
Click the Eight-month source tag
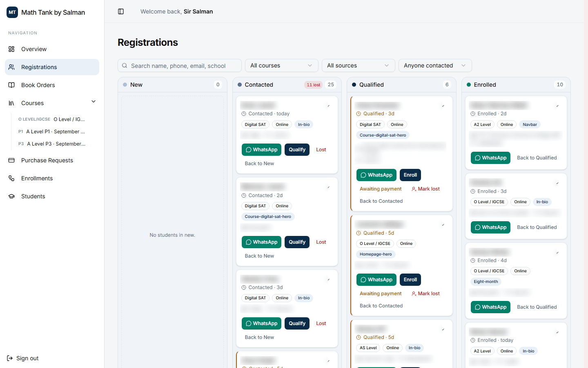coord(486,282)
